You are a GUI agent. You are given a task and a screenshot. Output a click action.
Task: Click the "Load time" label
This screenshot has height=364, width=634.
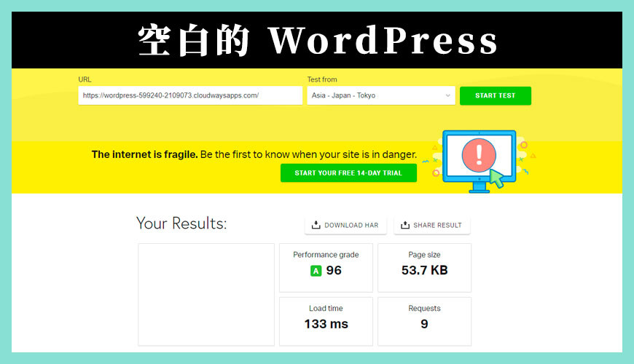tap(326, 308)
